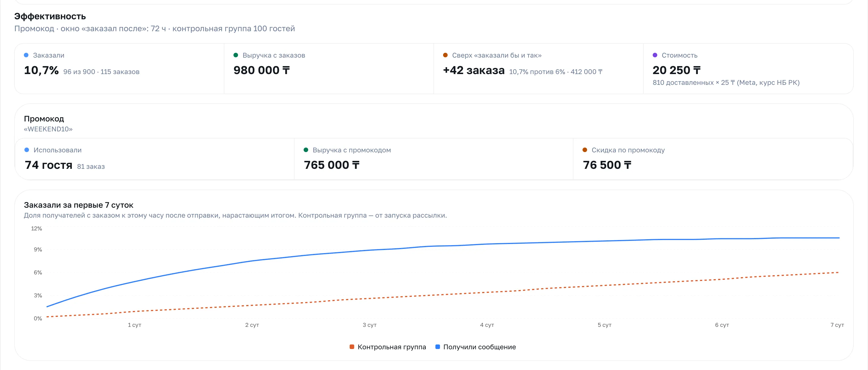Click the «5 сут» axis label

pos(604,325)
